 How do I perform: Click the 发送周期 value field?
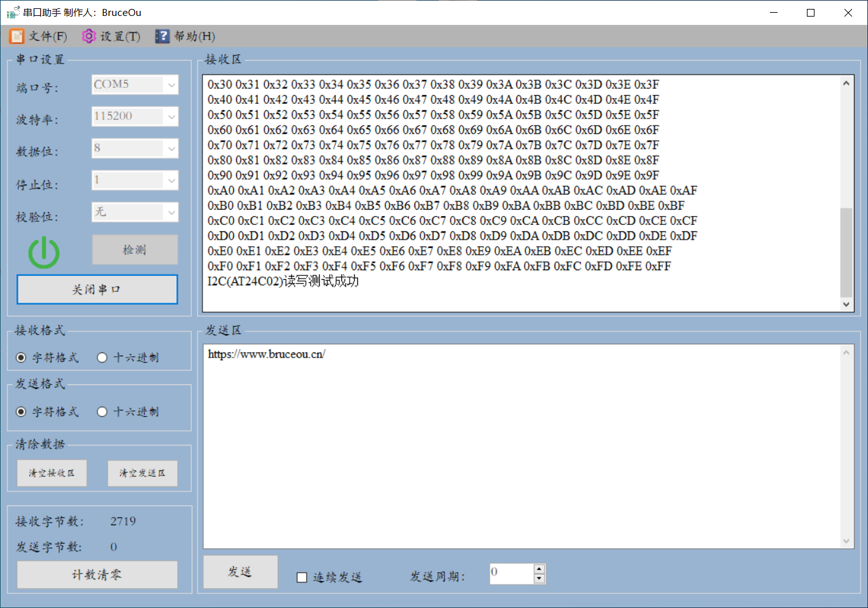(x=511, y=574)
